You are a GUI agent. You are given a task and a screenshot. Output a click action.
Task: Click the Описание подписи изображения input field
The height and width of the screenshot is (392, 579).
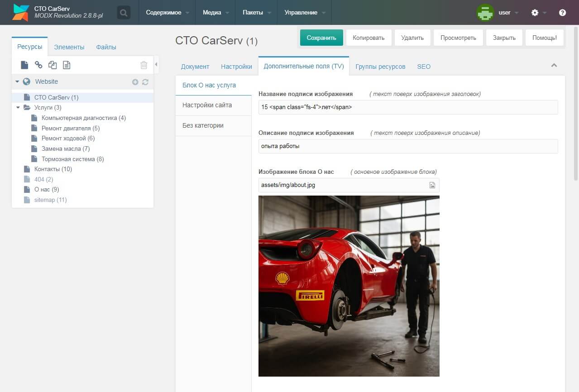407,146
